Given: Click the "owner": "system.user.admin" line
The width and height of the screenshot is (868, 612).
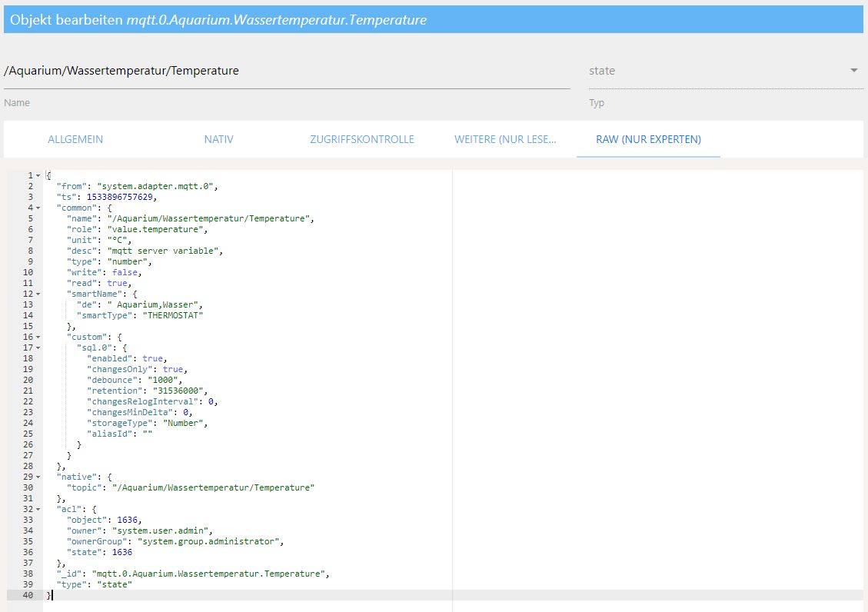Looking at the screenshot, I should click(139, 531).
